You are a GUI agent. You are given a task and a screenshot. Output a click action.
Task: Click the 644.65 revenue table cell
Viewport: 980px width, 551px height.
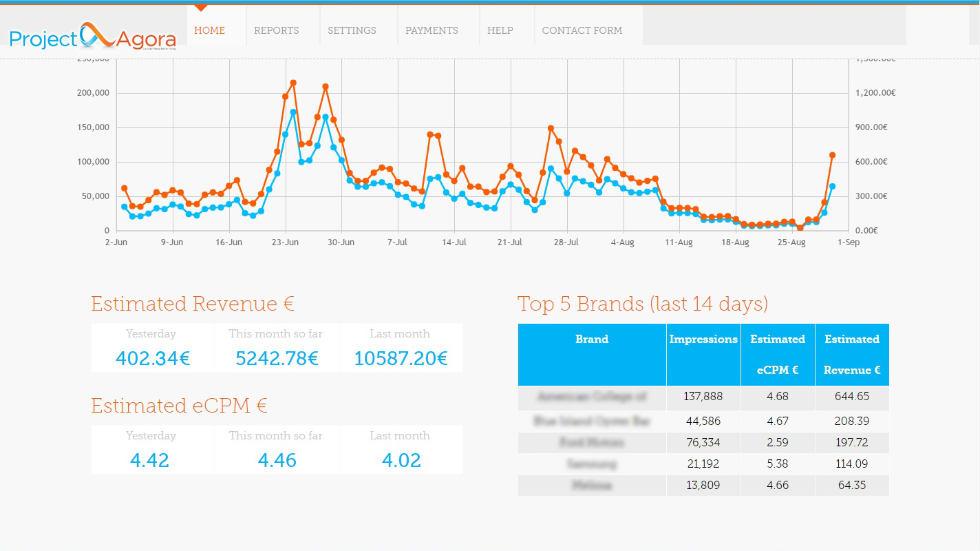pyautogui.click(x=853, y=397)
